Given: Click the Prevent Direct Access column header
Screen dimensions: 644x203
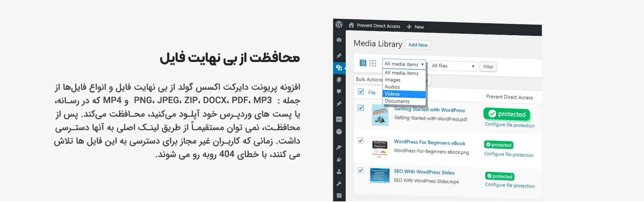Looking at the screenshot, I should pyautogui.click(x=509, y=97).
